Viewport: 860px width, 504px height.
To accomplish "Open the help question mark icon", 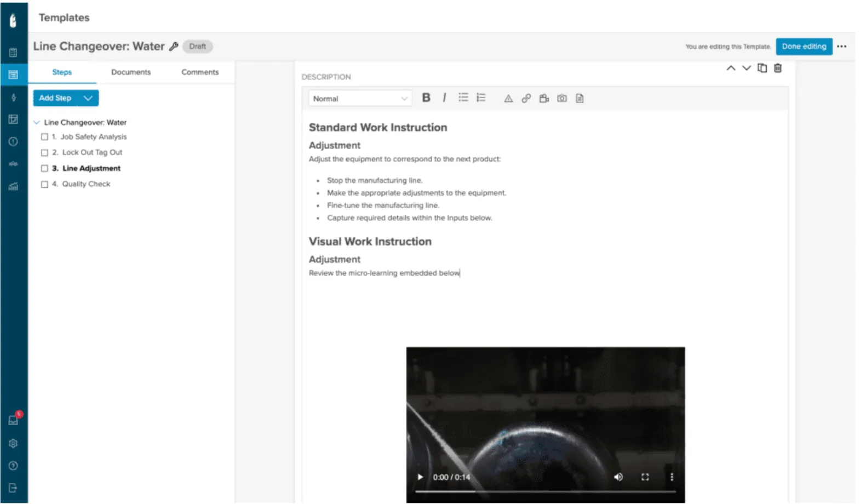I will coord(13,466).
